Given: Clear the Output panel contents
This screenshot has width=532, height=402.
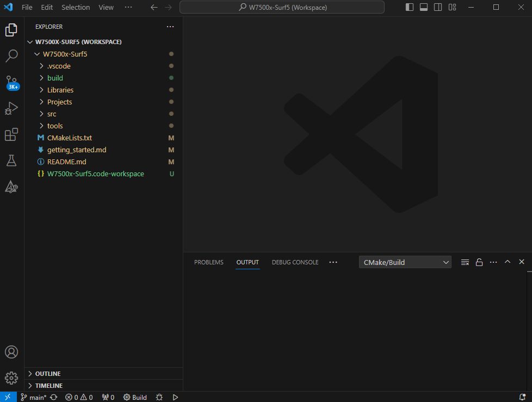Looking at the screenshot, I should tap(465, 262).
